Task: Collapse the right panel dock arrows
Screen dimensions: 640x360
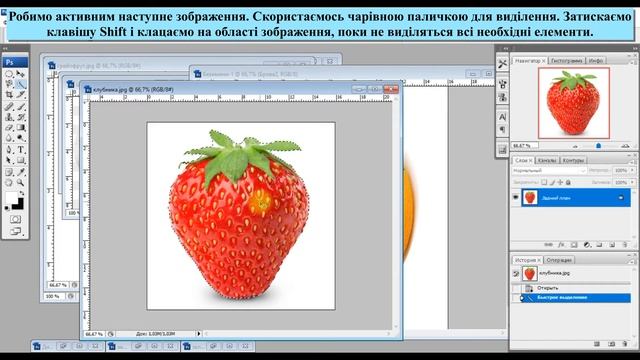Action: (635, 48)
